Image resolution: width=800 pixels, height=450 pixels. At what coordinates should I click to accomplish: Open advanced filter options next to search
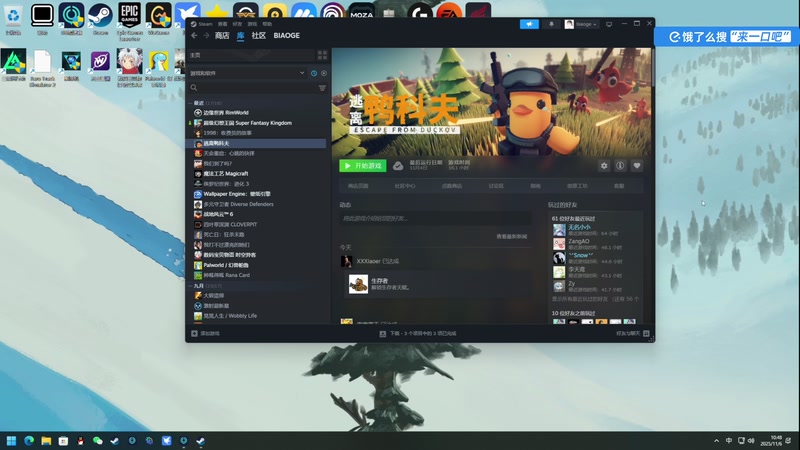coord(322,88)
